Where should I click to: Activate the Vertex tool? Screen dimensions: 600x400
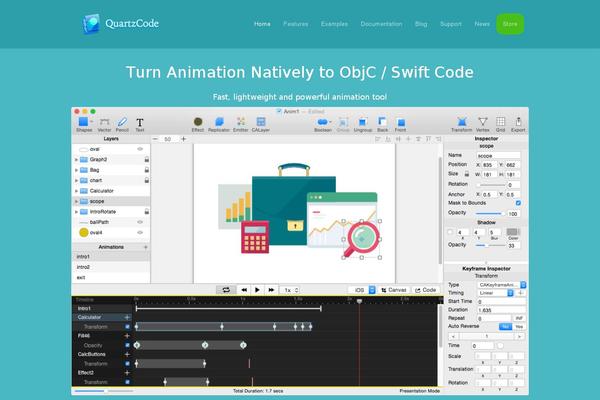click(x=483, y=122)
